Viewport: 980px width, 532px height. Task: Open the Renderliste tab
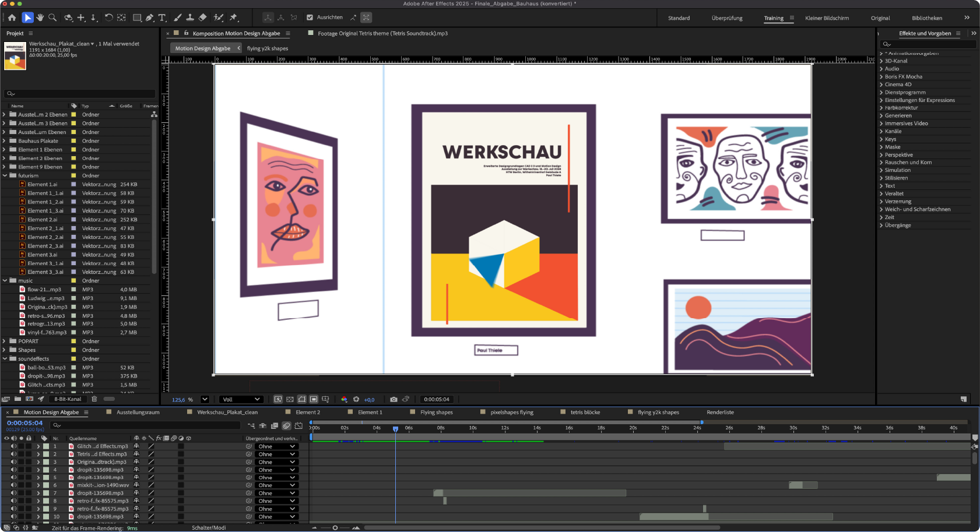click(x=721, y=412)
